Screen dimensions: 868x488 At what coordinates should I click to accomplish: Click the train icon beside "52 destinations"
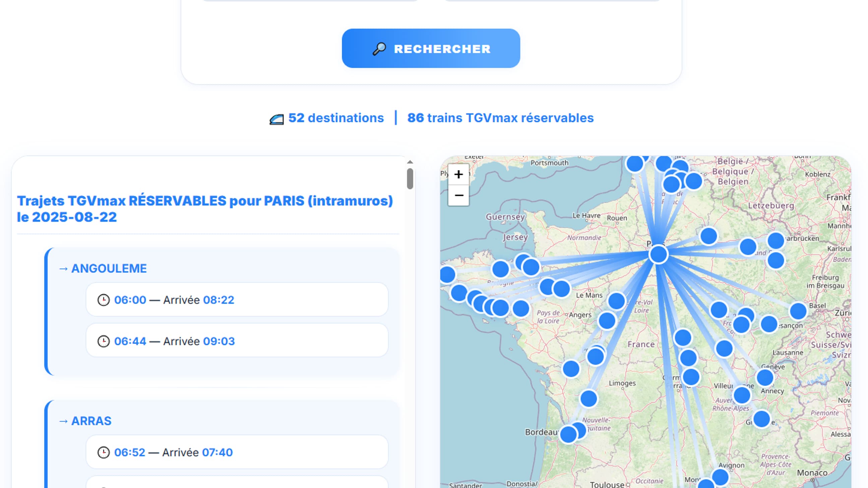tap(277, 119)
